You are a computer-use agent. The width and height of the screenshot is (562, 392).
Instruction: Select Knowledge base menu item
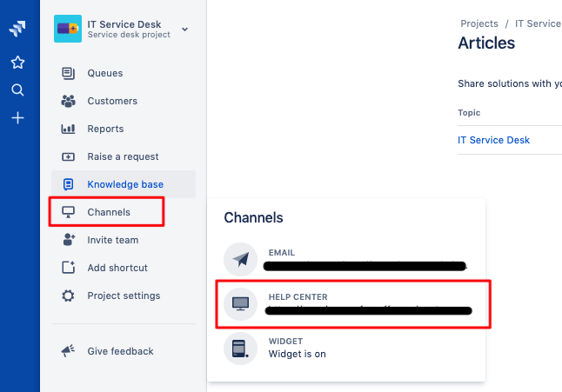124,184
